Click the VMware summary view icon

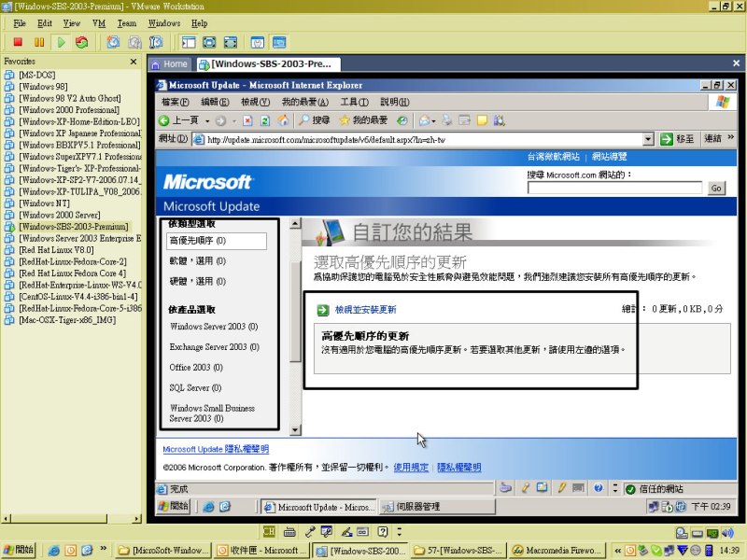coord(258,42)
